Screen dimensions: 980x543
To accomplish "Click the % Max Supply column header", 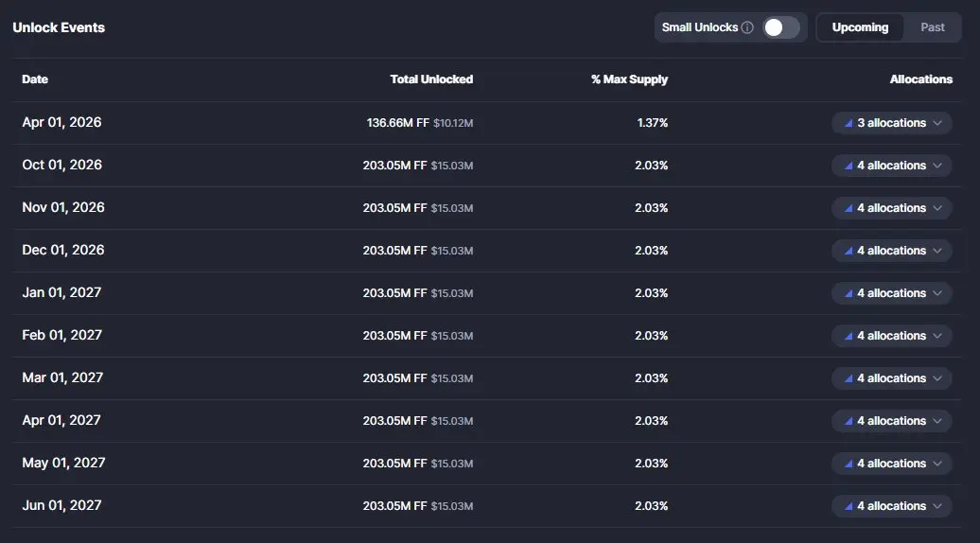I will 629,79.
